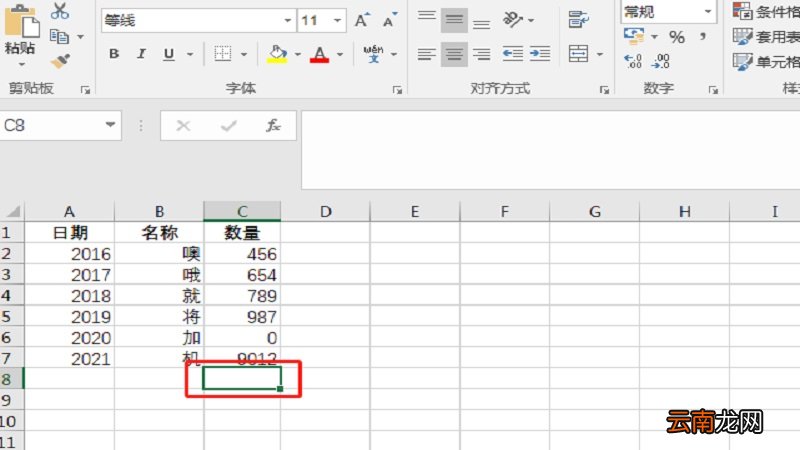Click the phonetic guide wén icon
Screen dimensions: 800x450
pyautogui.click(x=373, y=54)
